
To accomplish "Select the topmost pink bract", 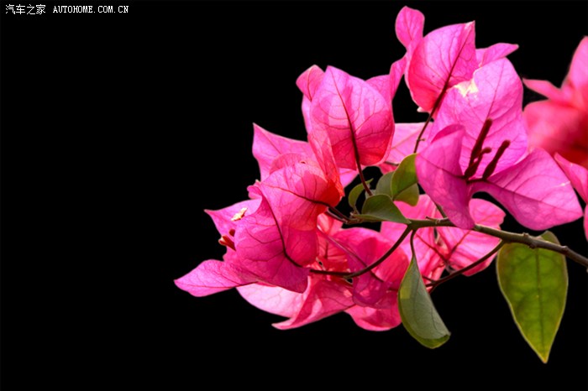I will tap(409, 25).
